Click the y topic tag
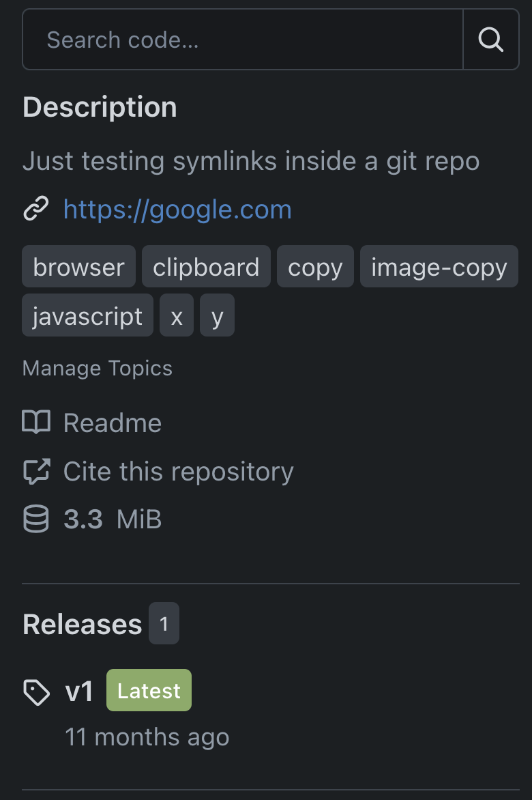Viewport: 532px width, 800px height. point(217,316)
